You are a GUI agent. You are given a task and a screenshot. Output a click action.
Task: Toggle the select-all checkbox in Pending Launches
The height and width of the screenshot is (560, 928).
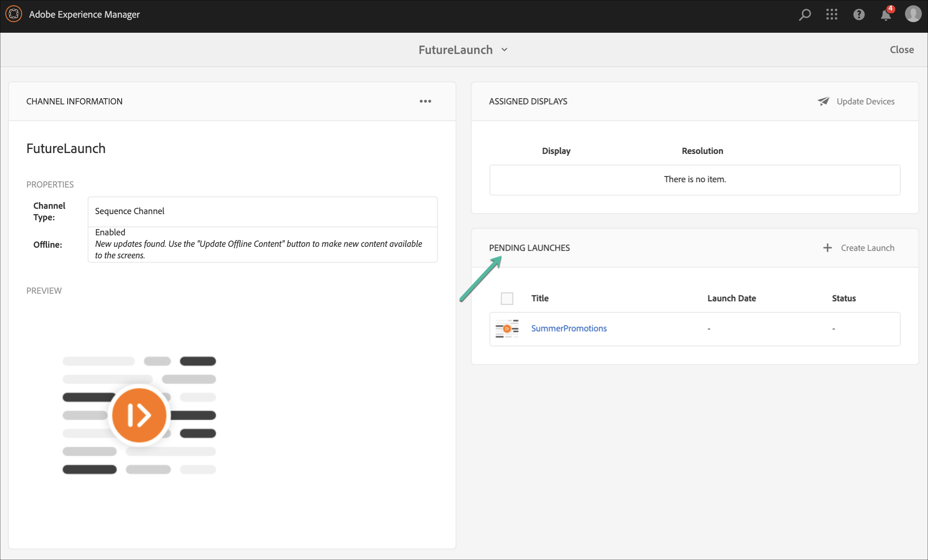(507, 299)
